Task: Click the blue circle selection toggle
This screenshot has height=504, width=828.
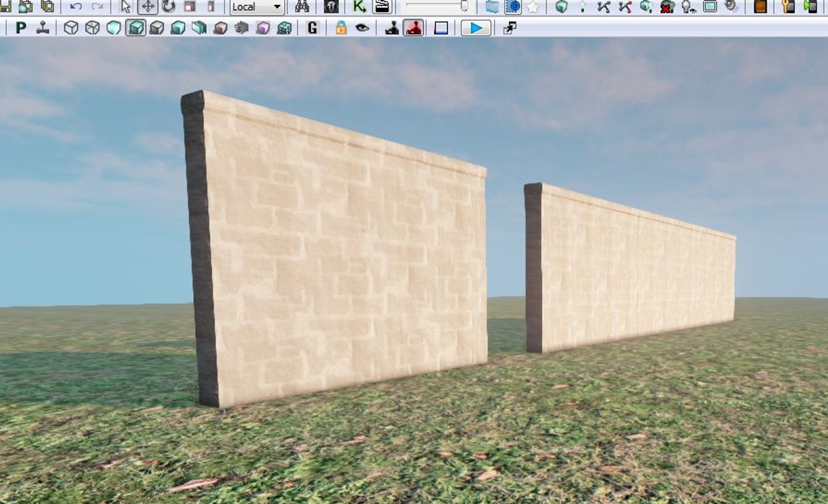Action: tap(513, 7)
